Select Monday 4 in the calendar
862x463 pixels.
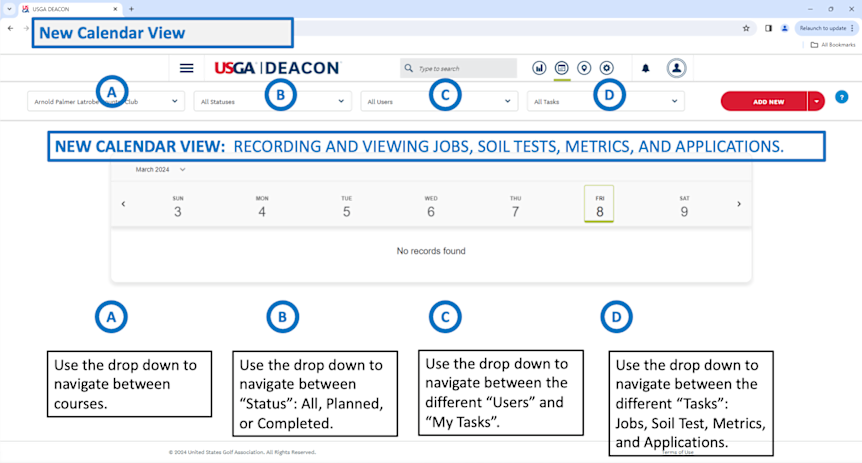point(262,207)
